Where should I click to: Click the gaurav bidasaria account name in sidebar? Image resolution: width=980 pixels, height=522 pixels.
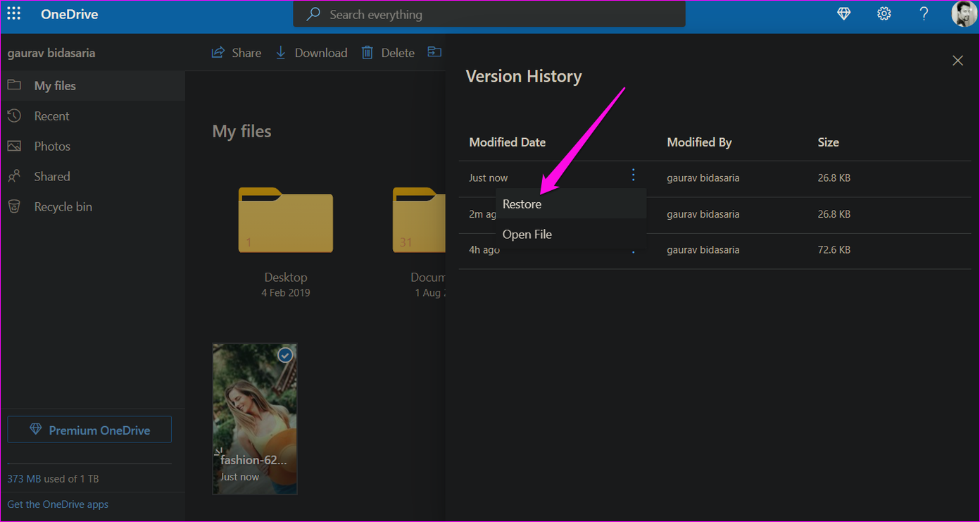tap(51, 53)
